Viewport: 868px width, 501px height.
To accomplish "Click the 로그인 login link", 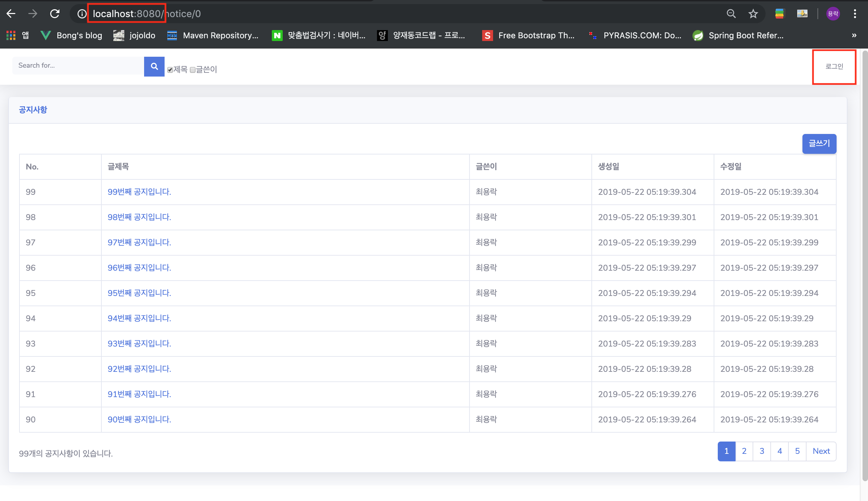I will point(834,66).
